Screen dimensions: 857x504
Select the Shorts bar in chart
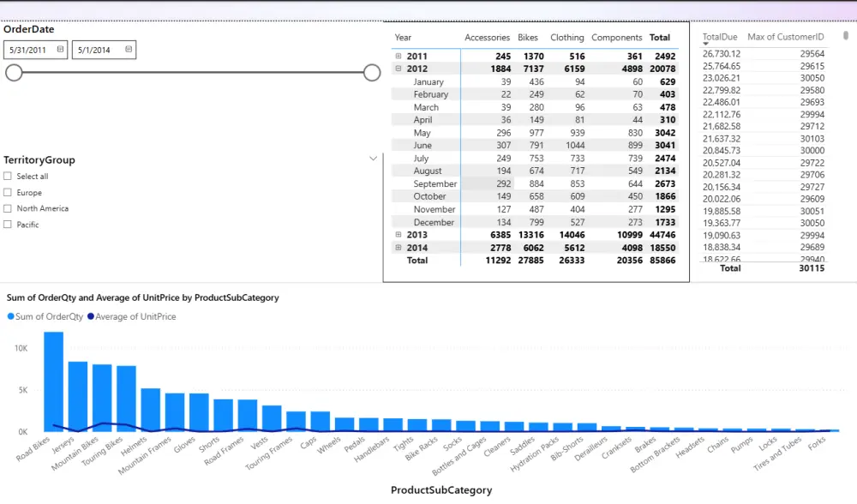pos(223,416)
